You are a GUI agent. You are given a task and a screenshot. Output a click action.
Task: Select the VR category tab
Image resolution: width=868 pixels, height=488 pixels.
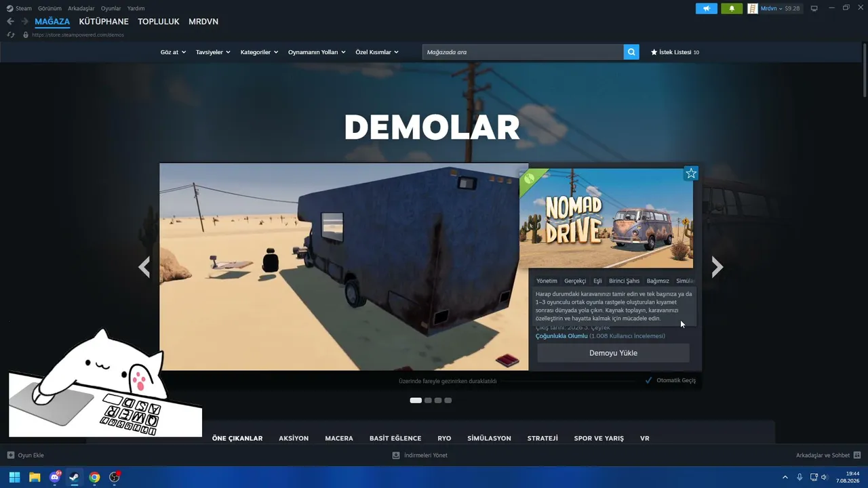click(x=645, y=438)
